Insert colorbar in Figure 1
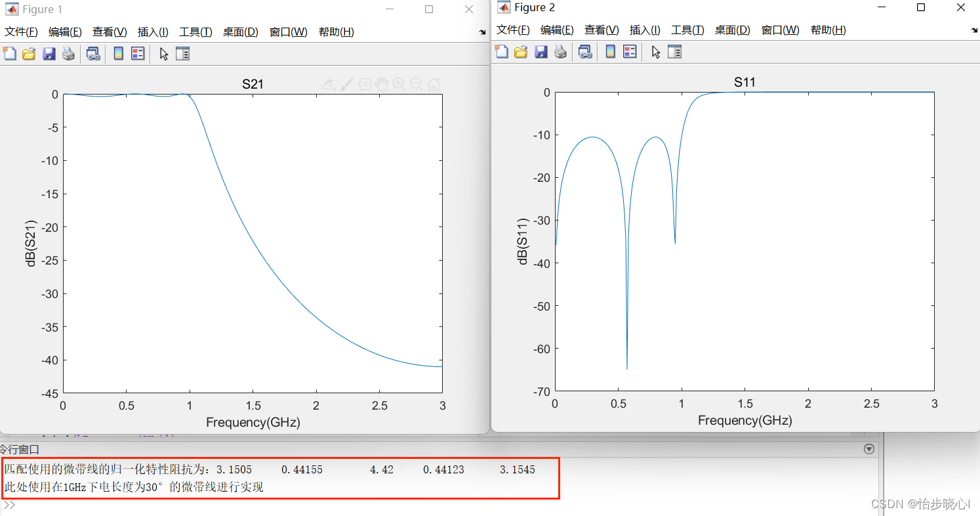The image size is (980, 516). pos(119,54)
